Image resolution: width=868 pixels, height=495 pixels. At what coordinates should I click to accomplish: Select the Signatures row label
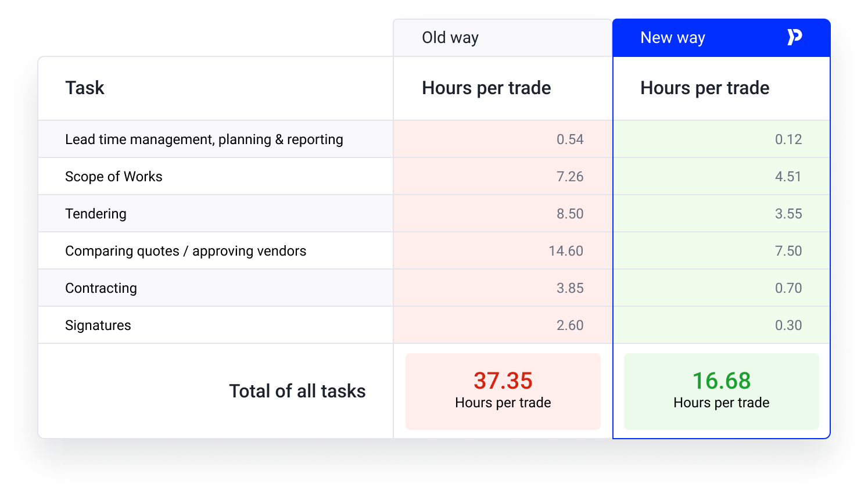[x=98, y=325]
